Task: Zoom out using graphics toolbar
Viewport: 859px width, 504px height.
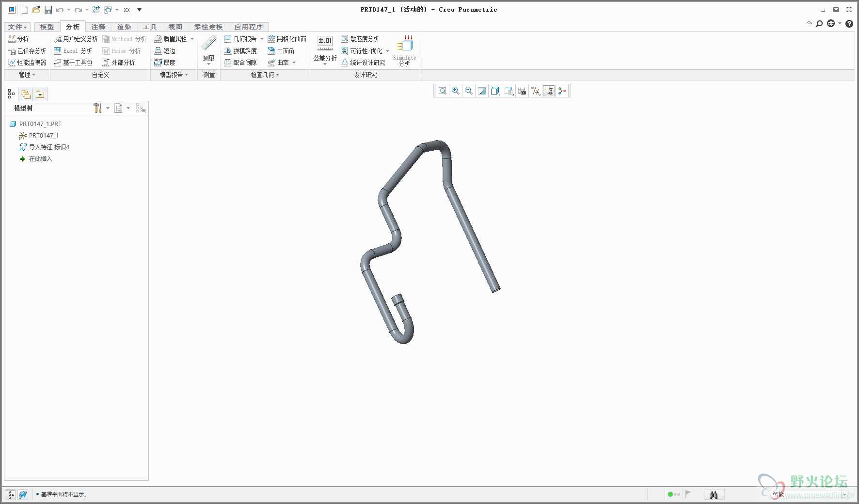Action: (469, 91)
